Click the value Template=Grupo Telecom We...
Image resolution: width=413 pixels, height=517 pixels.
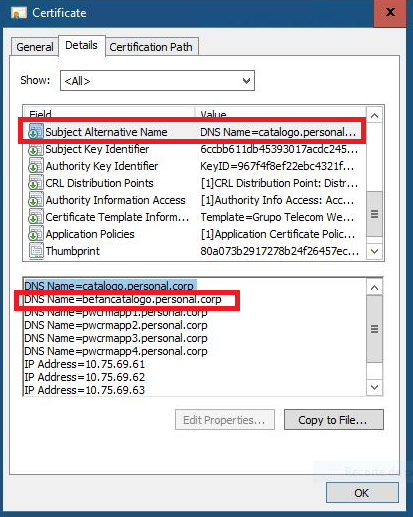277,217
